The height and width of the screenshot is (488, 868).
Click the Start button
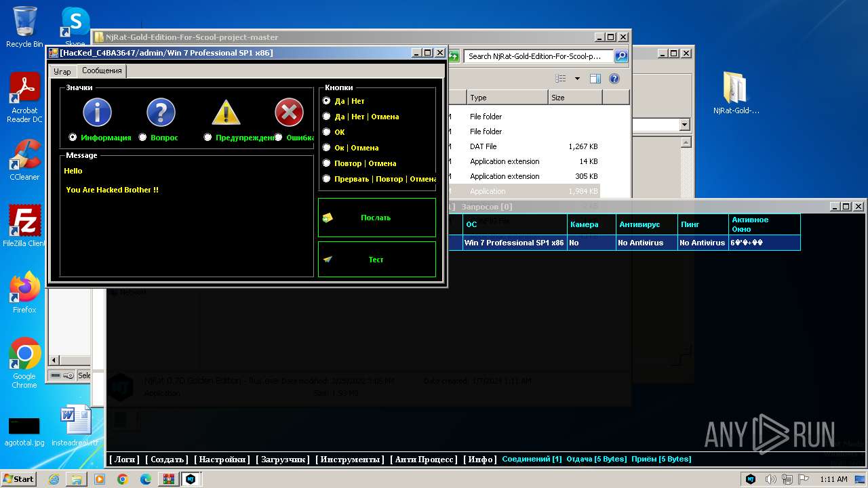pos(19,479)
